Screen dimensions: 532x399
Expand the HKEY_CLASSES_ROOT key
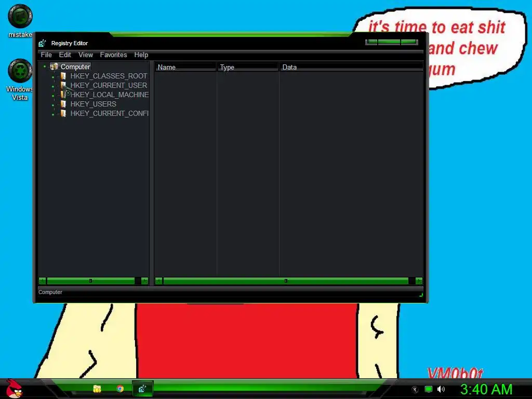pyautogui.click(x=53, y=77)
